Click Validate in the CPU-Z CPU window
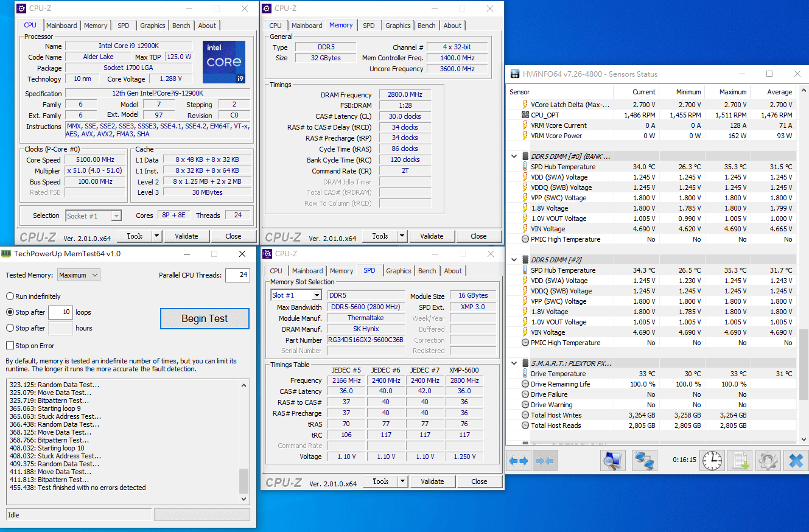809x532 pixels. tap(186, 236)
